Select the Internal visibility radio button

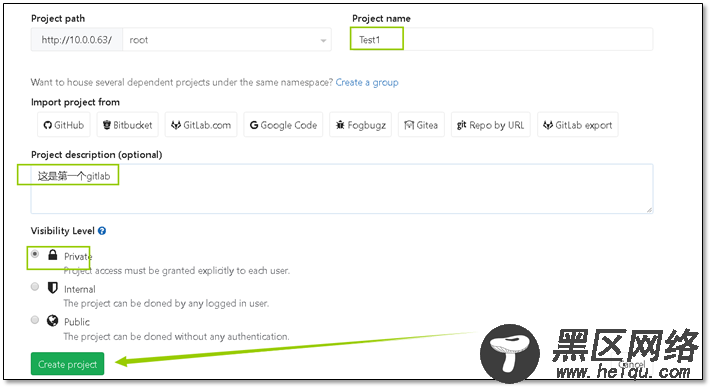[x=35, y=286]
